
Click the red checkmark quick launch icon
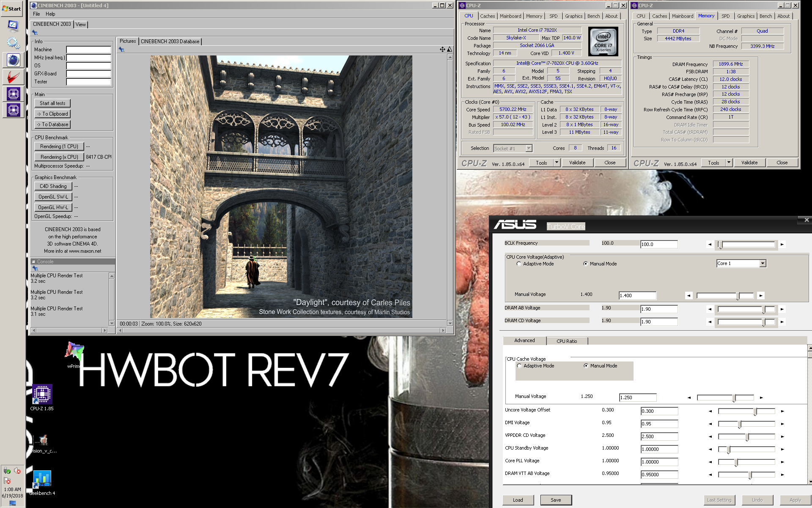(x=13, y=77)
